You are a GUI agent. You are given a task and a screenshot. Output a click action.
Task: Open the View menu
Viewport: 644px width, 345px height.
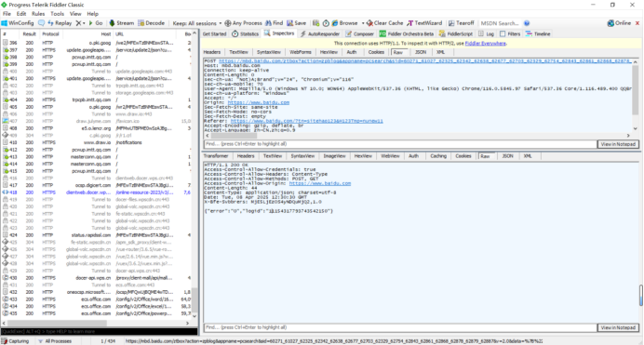(75, 14)
